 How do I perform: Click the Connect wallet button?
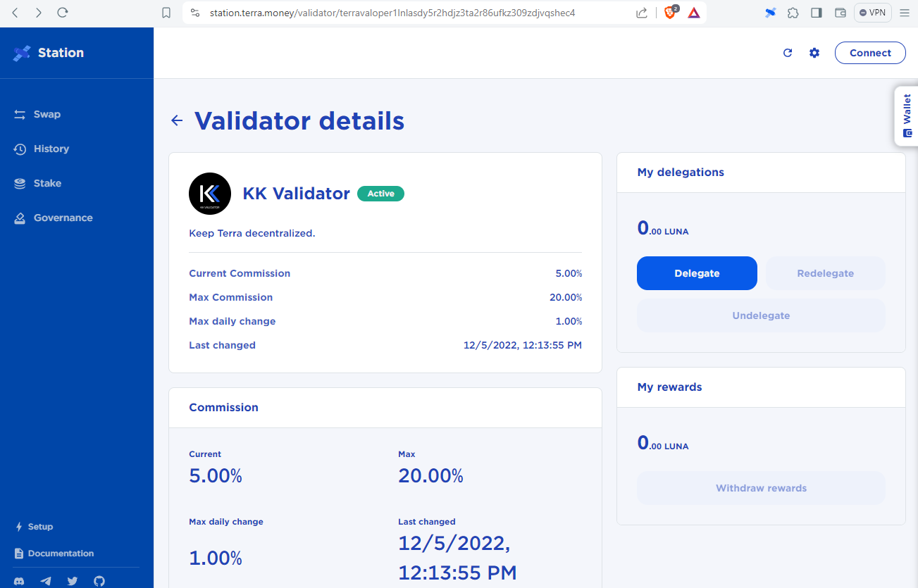[x=870, y=53]
